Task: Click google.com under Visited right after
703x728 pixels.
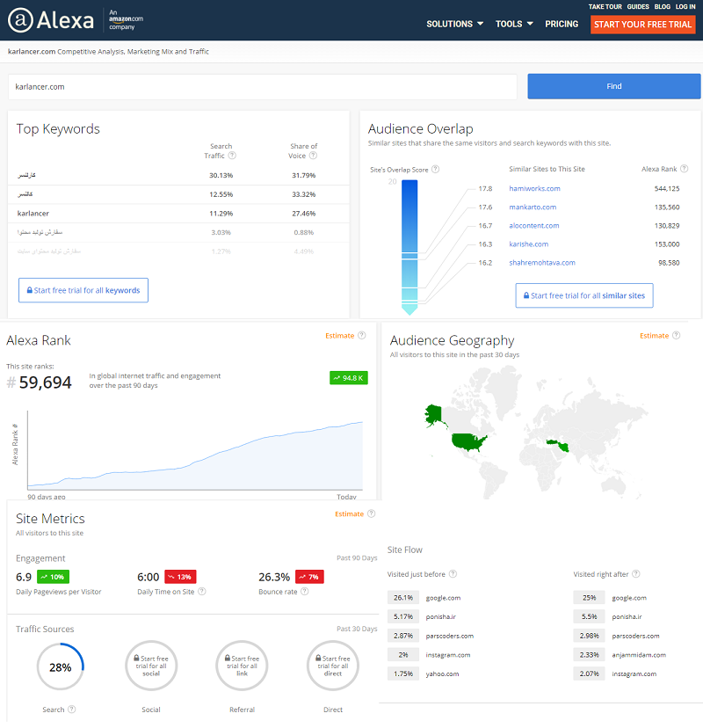Action: 629,598
